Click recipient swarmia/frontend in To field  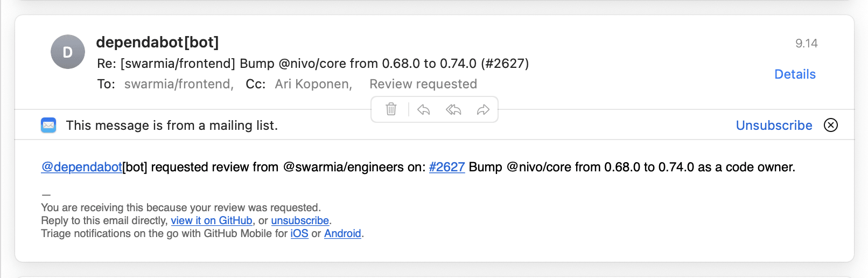[178, 84]
